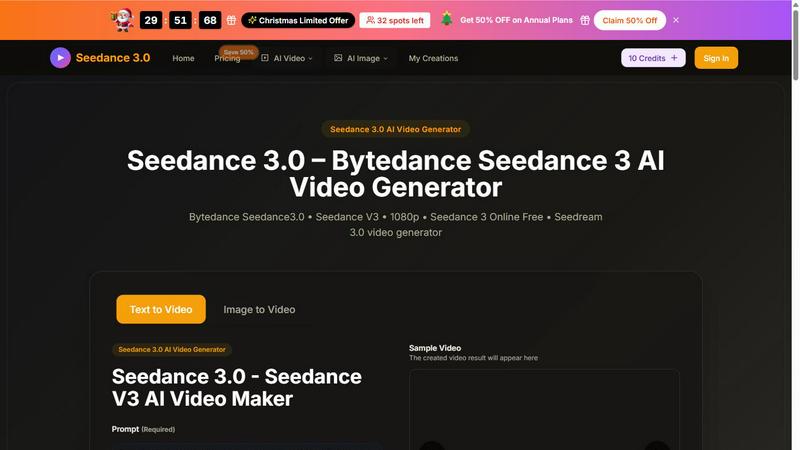This screenshot has width=800, height=450.
Task: Expand the AI Image dropdown chevron
Action: tap(385, 59)
